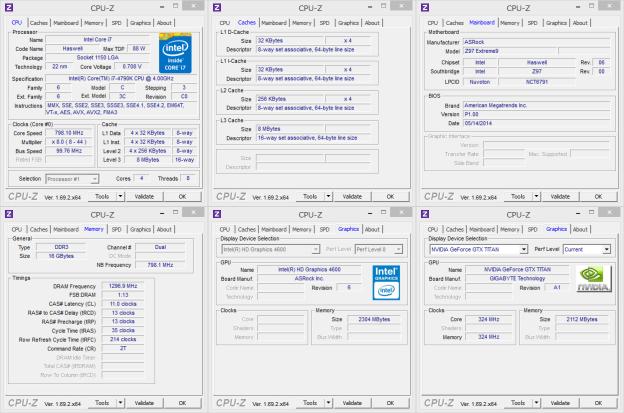Open Tools dropdown arrow in the Caches tab window
The image size is (624, 413).
coord(328,197)
